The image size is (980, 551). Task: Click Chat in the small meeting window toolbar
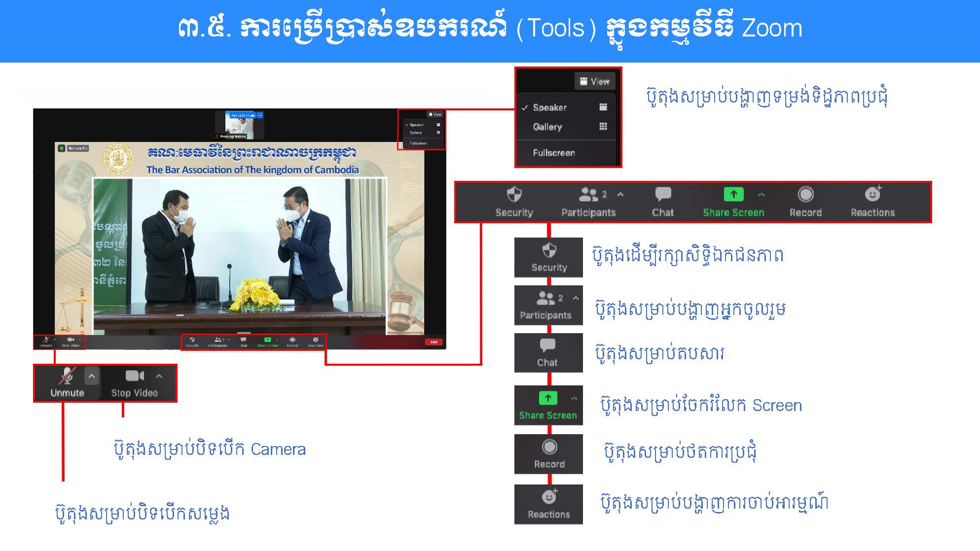click(x=243, y=342)
